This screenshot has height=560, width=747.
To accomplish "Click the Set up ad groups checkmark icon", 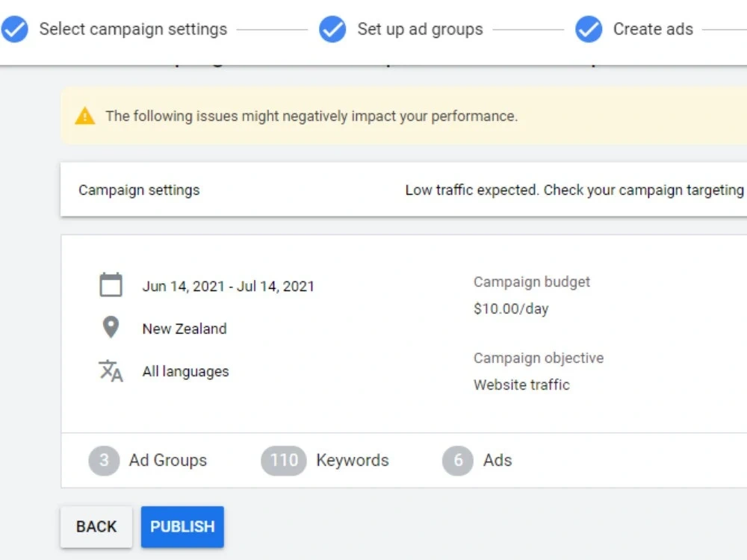I will pyautogui.click(x=332, y=29).
